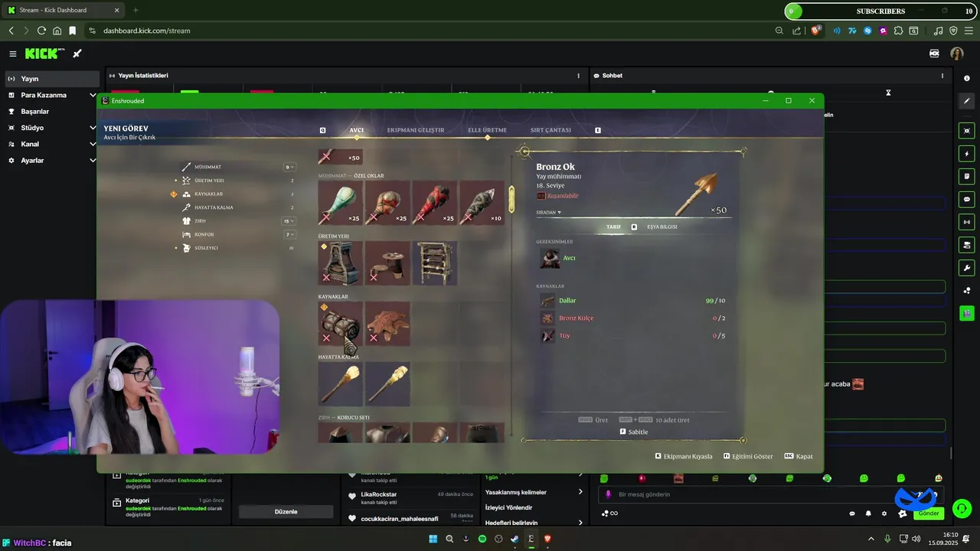Go to browser home page
980x551 pixels.
pos(57,31)
